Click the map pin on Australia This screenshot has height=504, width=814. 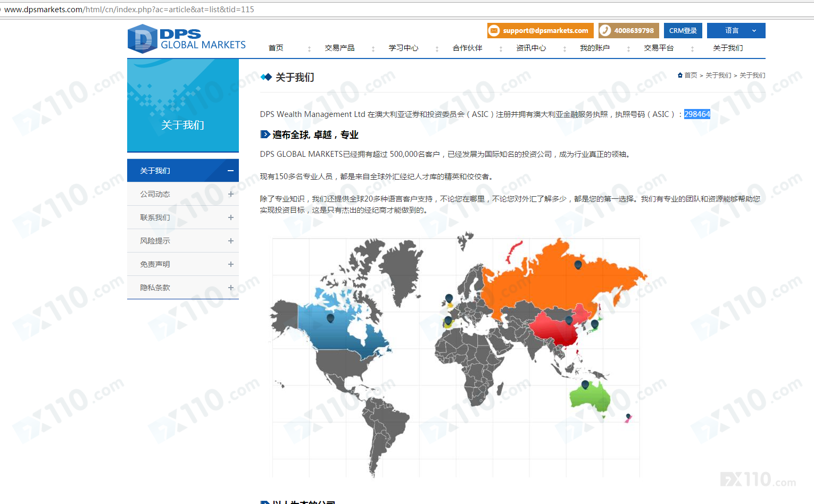click(585, 384)
